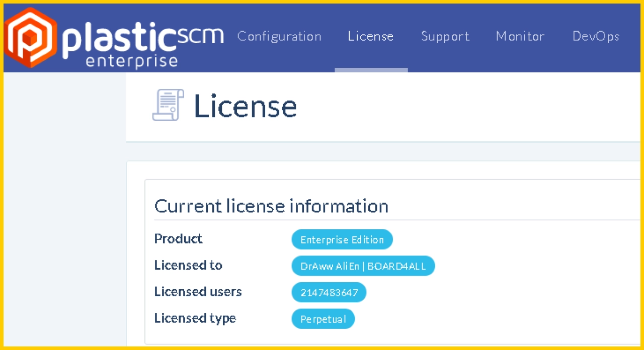Click the 2147483647 users badge
Screen dimensions: 644x350
(x=329, y=293)
